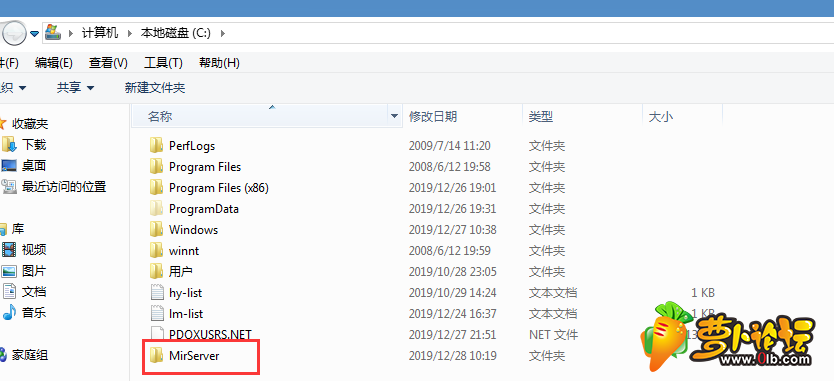Screen dimensions: 834x381
Task: Select the Program Files folder icon
Action: click(156, 167)
